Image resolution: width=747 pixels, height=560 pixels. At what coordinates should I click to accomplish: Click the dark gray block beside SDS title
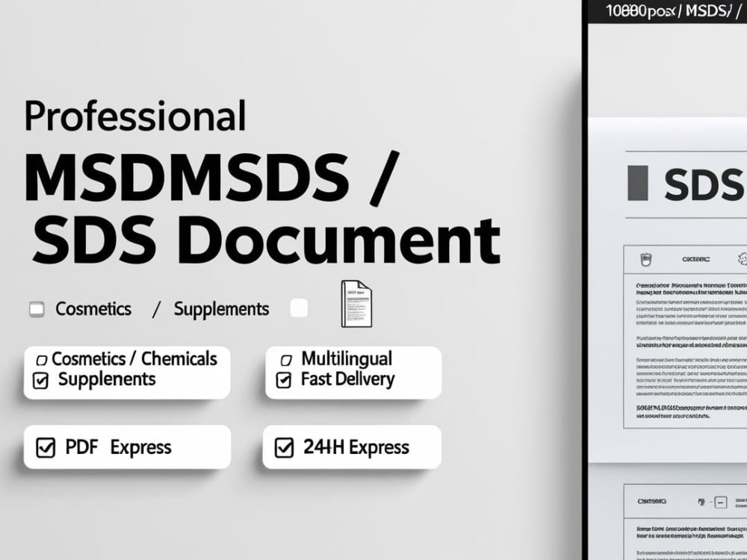click(638, 183)
